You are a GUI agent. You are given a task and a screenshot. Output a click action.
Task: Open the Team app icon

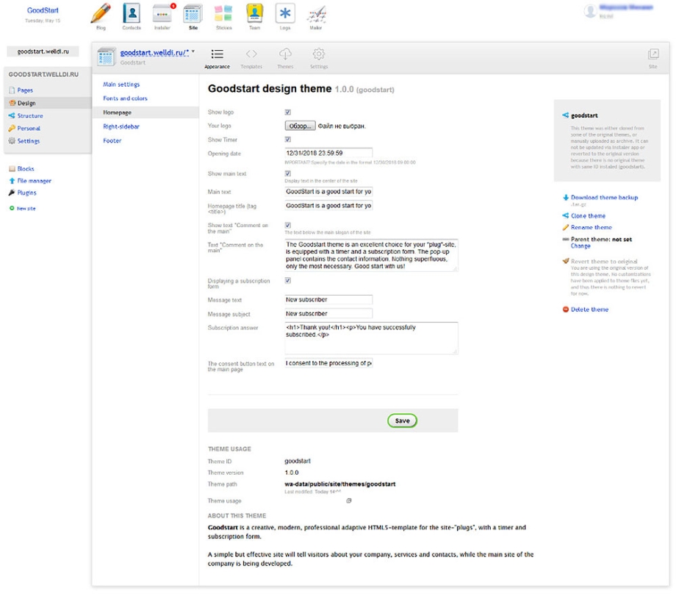[254, 14]
